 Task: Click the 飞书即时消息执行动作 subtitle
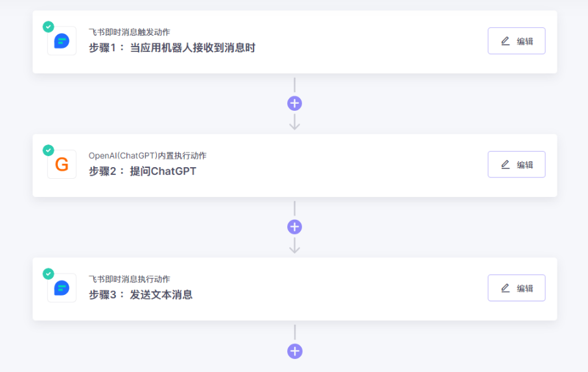pyautogui.click(x=130, y=279)
